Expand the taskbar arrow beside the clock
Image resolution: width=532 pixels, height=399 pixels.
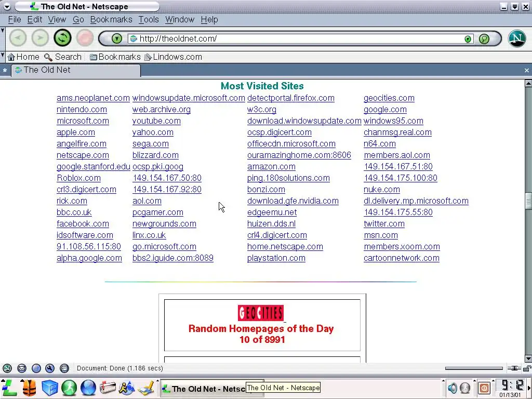pyautogui.click(x=529, y=388)
